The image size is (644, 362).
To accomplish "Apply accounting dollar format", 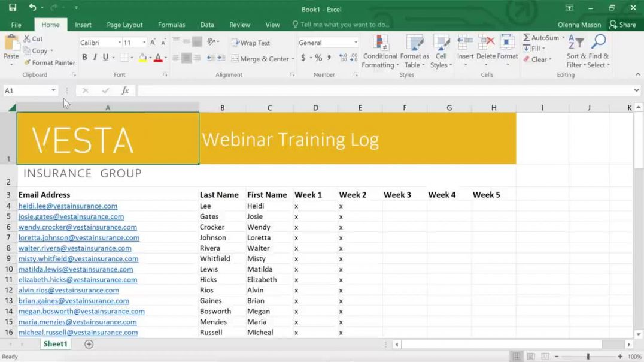I will pyautogui.click(x=303, y=58).
